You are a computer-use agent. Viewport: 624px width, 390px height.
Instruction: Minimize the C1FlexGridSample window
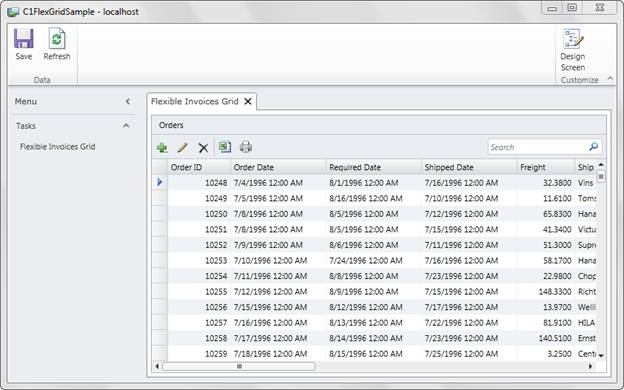(552, 8)
